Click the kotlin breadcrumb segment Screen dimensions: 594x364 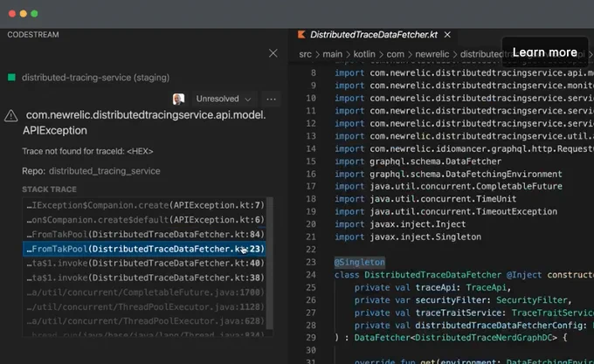coord(364,54)
